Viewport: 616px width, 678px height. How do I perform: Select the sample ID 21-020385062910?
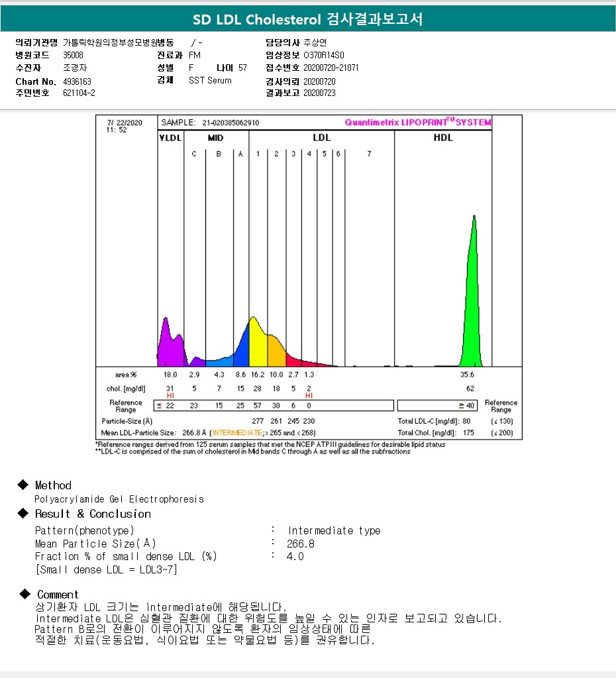[x=231, y=122]
